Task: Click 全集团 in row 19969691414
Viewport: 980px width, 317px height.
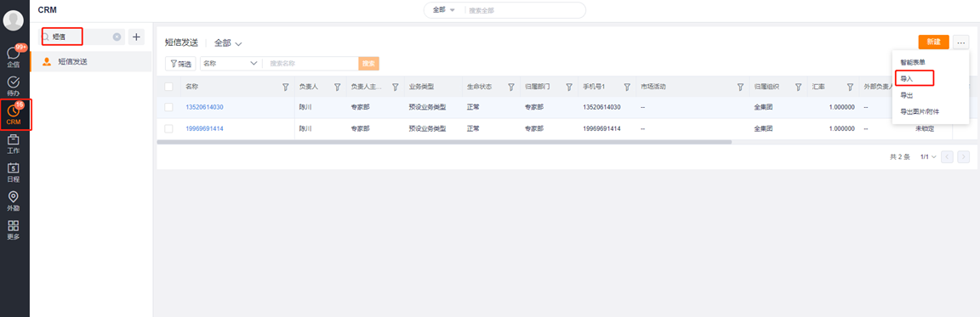Action: 764,128
